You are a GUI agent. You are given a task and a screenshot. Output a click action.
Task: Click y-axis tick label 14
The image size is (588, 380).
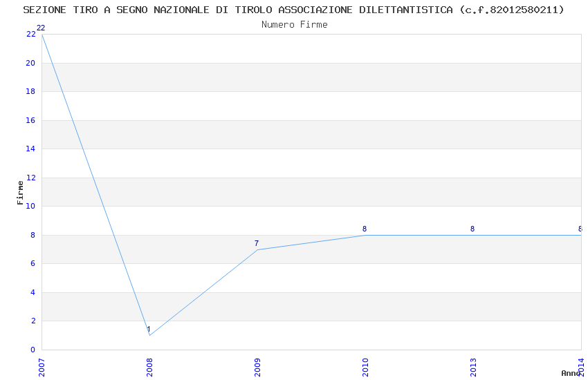pos(30,149)
